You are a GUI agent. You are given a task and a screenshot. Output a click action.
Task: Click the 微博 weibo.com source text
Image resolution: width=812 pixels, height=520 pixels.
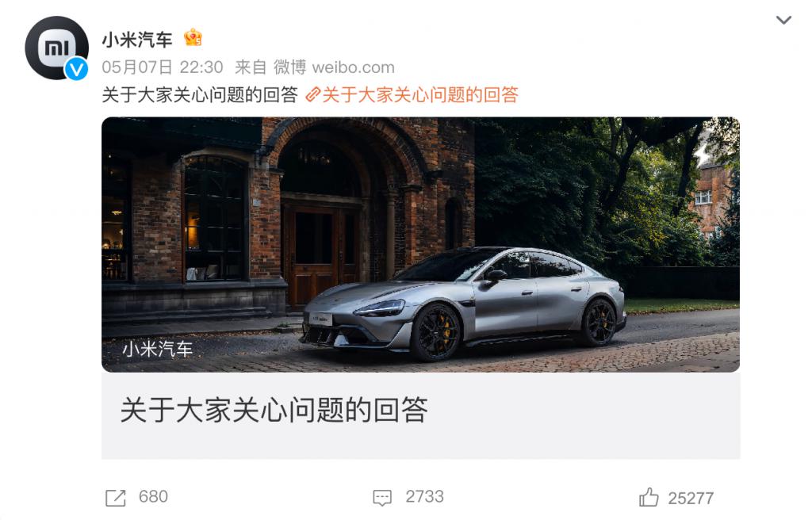pyautogui.click(x=334, y=67)
